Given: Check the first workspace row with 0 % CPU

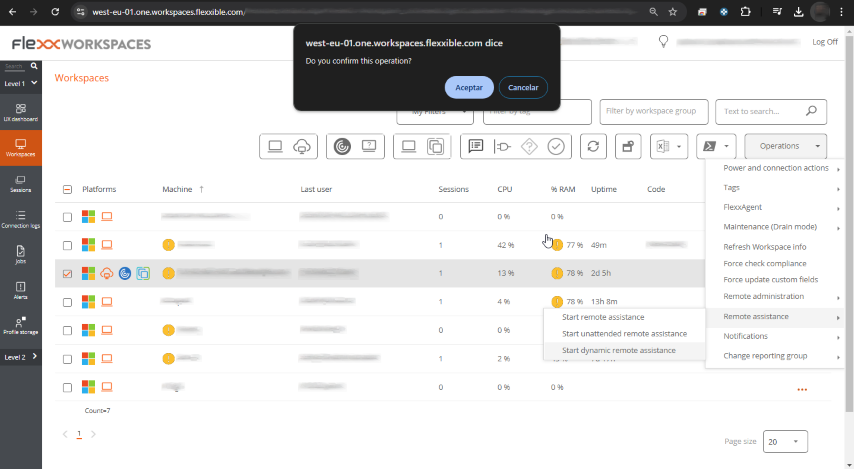Looking at the screenshot, I should (x=67, y=217).
